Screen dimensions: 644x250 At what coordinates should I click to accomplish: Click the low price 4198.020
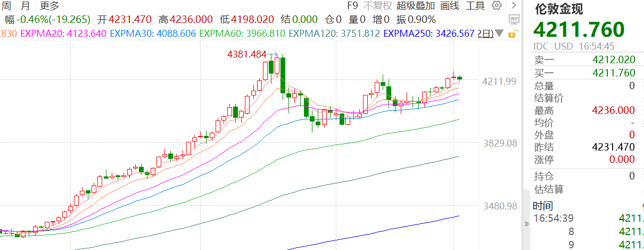[x=253, y=20]
